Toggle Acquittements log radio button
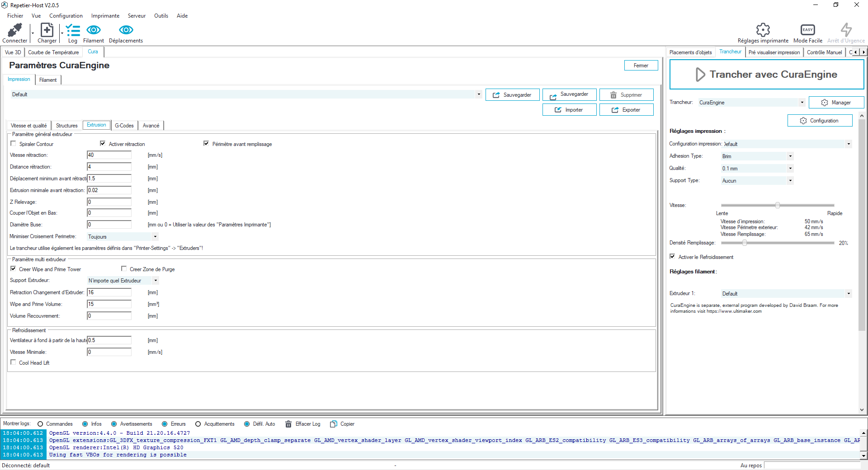The width and height of the screenshot is (868, 470). pyautogui.click(x=198, y=424)
